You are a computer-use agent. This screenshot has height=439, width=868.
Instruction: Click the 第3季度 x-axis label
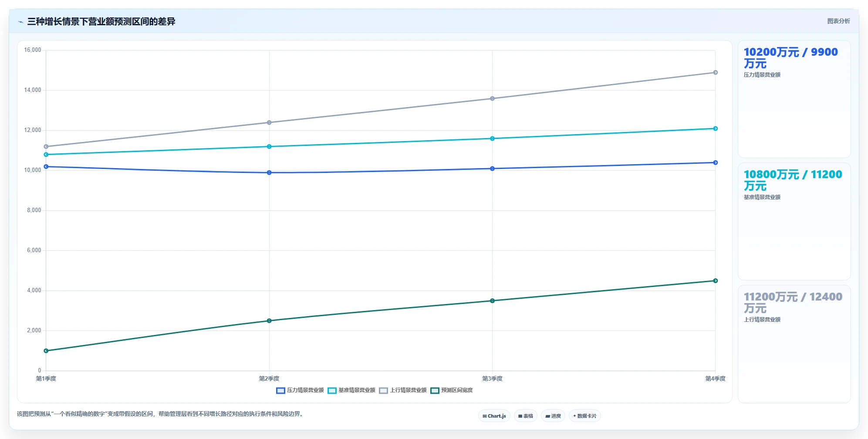tap(493, 379)
